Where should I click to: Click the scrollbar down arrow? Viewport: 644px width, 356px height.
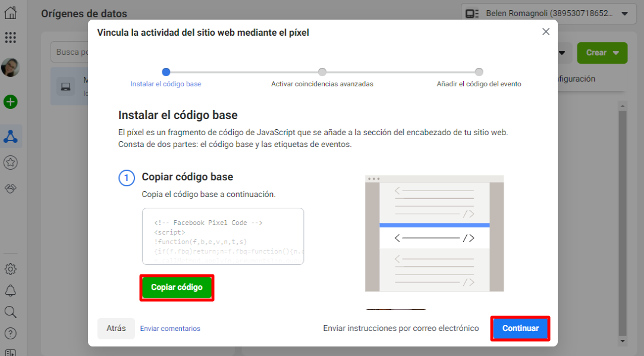[623, 341]
